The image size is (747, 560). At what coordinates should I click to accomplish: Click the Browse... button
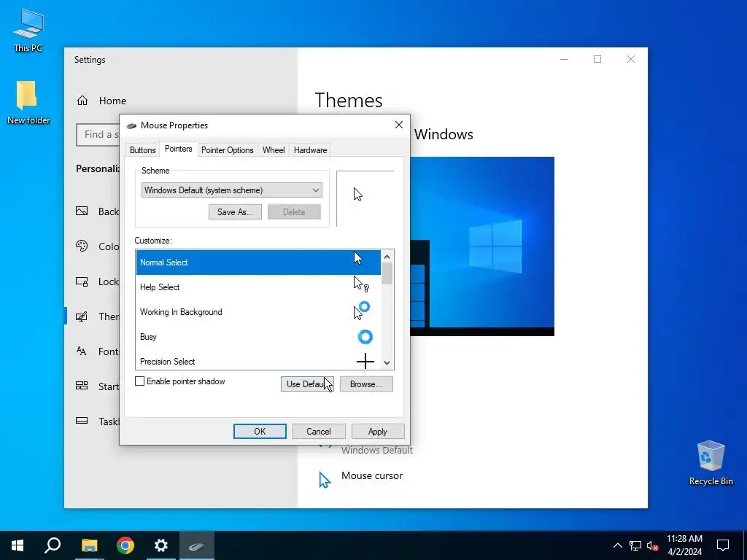coord(366,384)
